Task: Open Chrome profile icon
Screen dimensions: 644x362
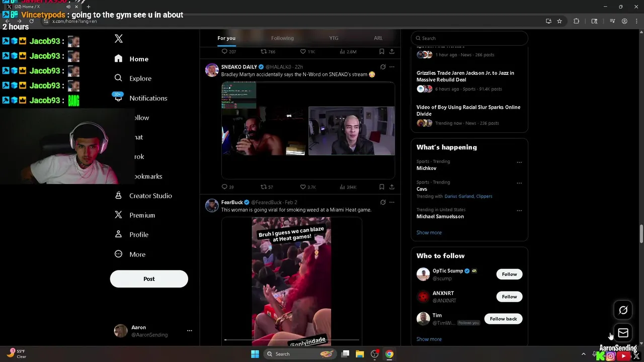Action: 624,21
